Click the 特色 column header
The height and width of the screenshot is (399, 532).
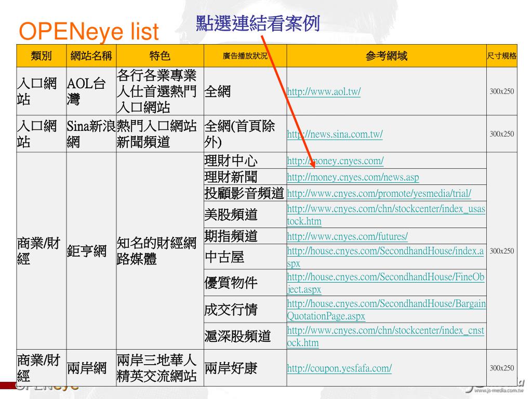[x=160, y=56]
